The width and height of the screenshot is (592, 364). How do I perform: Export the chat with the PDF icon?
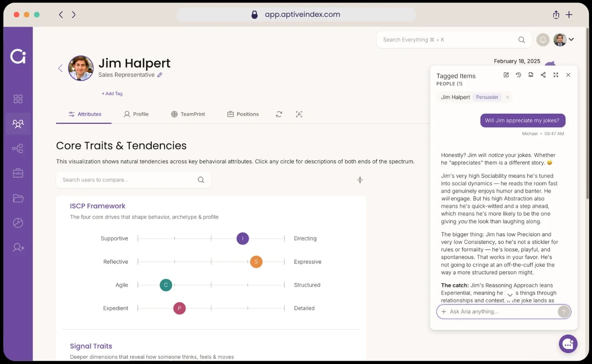pos(531,75)
